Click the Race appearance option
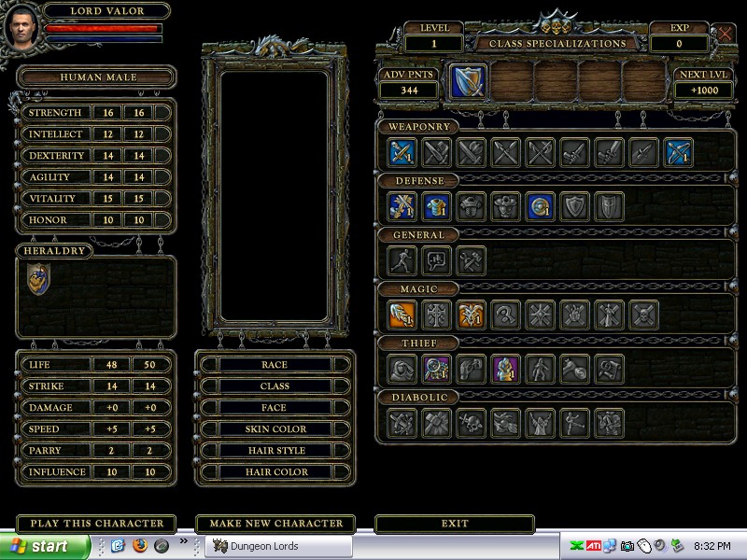 (x=275, y=365)
